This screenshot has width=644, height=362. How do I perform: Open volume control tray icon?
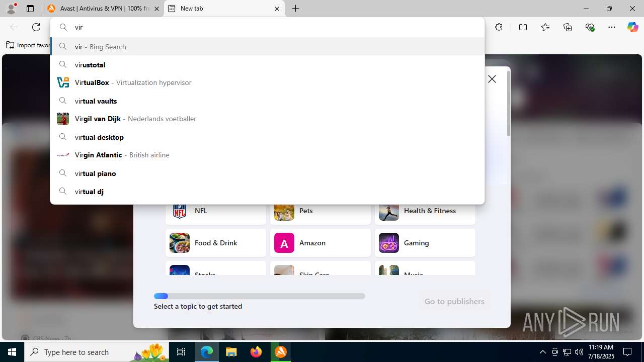point(579,352)
